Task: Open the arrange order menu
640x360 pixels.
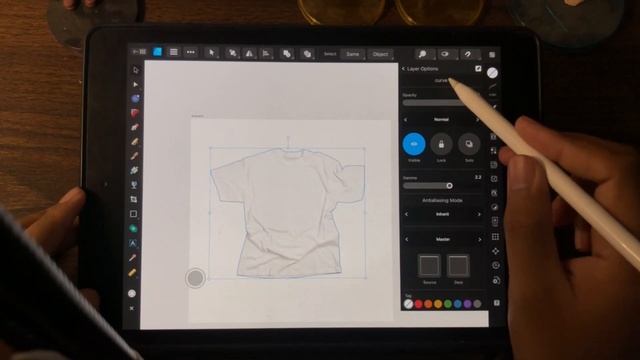Action: (287, 54)
